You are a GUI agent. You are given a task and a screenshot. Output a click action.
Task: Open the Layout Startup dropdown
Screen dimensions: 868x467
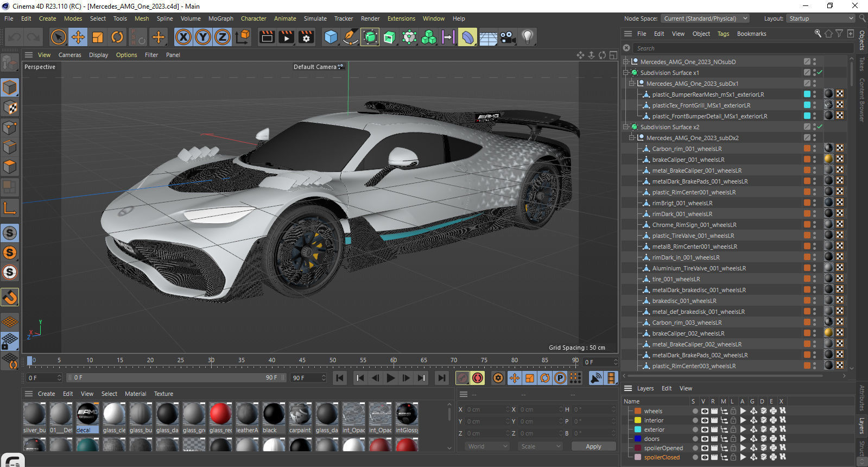click(821, 18)
